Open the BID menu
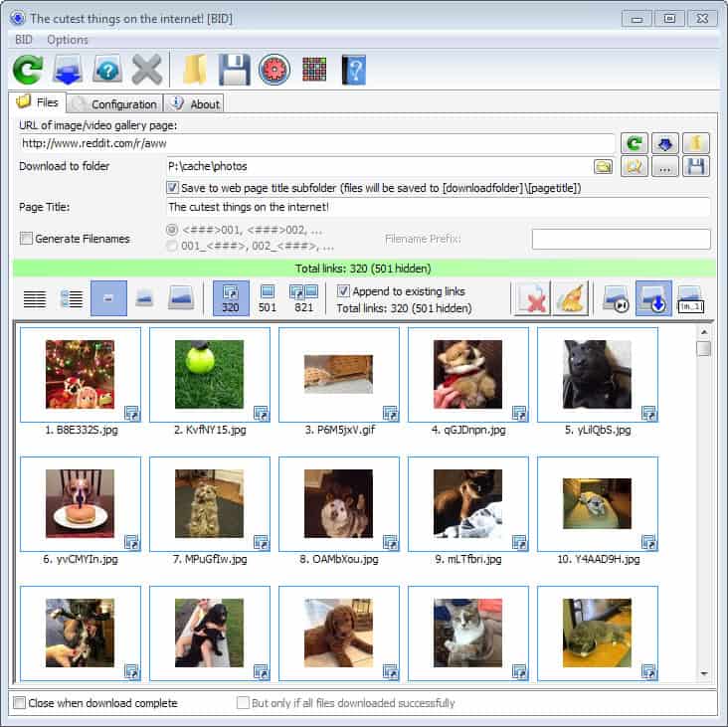This screenshot has width=728, height=727. (24, 40)
